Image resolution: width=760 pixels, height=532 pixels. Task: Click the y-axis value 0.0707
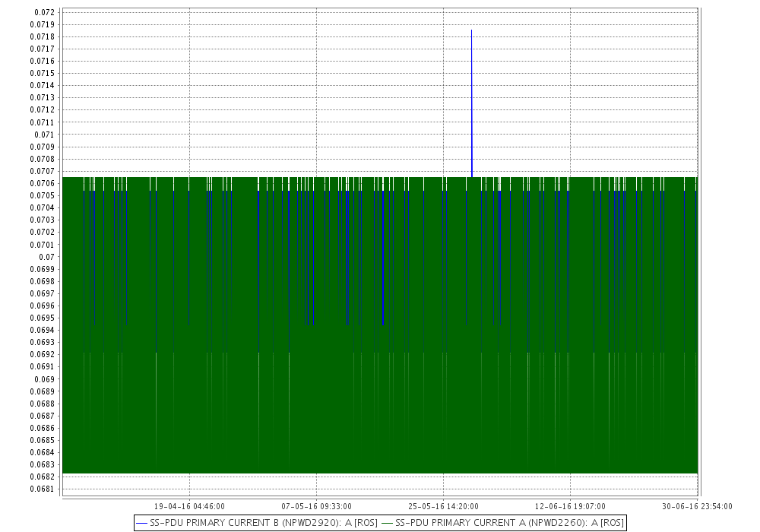(x=42, y=171)
